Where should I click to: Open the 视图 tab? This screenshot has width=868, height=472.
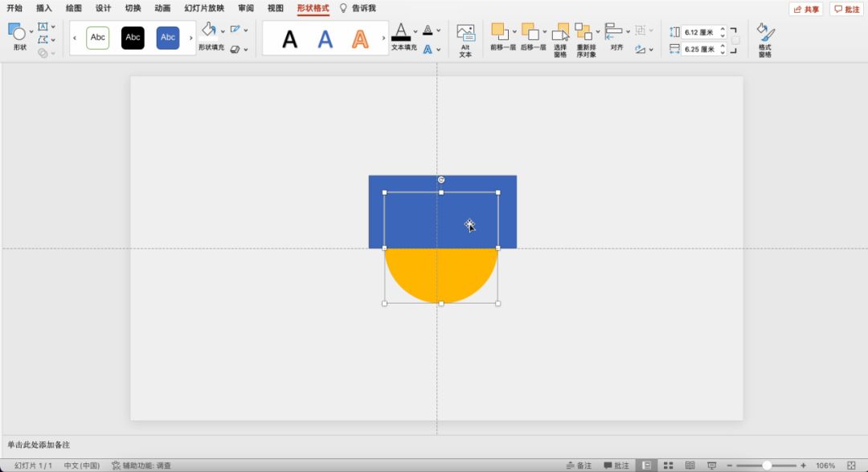275,8
